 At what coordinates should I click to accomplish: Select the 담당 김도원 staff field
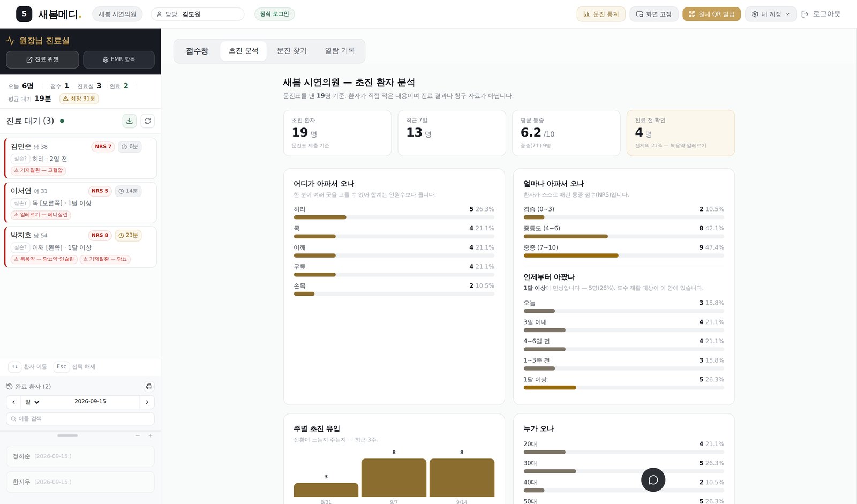coord(198,14)
